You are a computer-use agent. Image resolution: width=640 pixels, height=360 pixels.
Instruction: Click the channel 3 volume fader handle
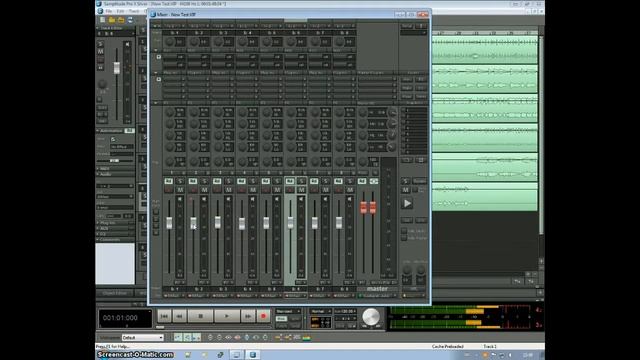click(x=218, y=222)
